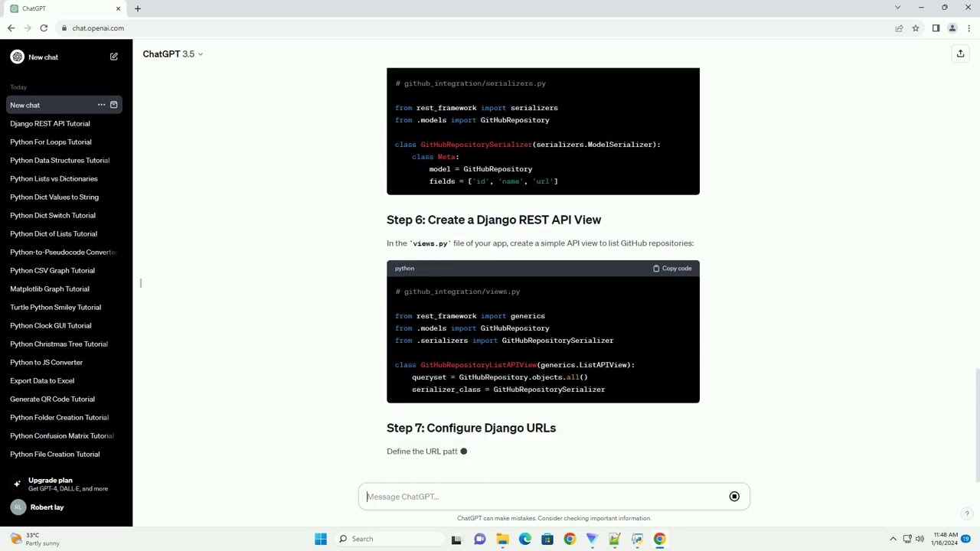Click the Step 6: Create a Django REST API View heading
980x551 pixels.
[x=494, y=220]
